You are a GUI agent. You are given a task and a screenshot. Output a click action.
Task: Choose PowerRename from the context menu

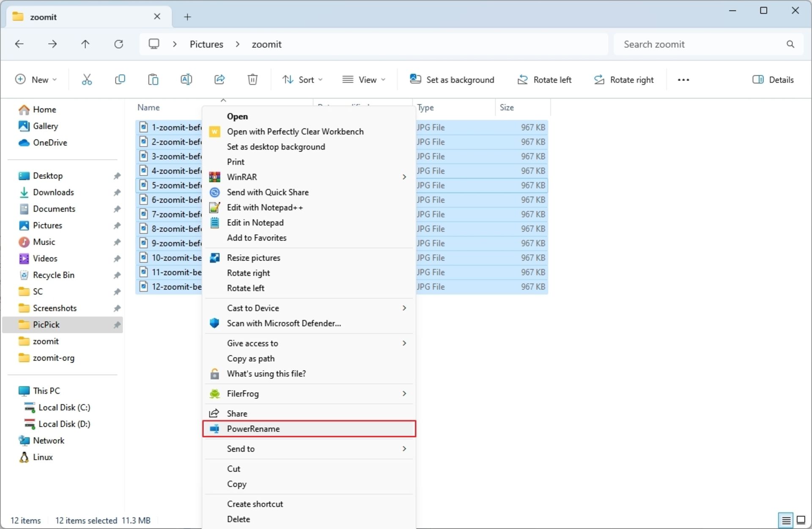[x=309, y=428]
